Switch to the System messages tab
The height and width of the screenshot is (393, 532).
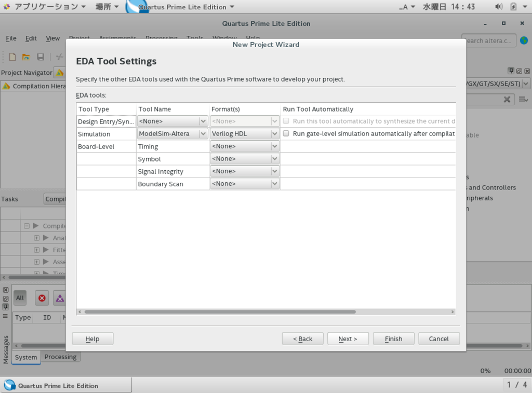(x=26, y=357)
